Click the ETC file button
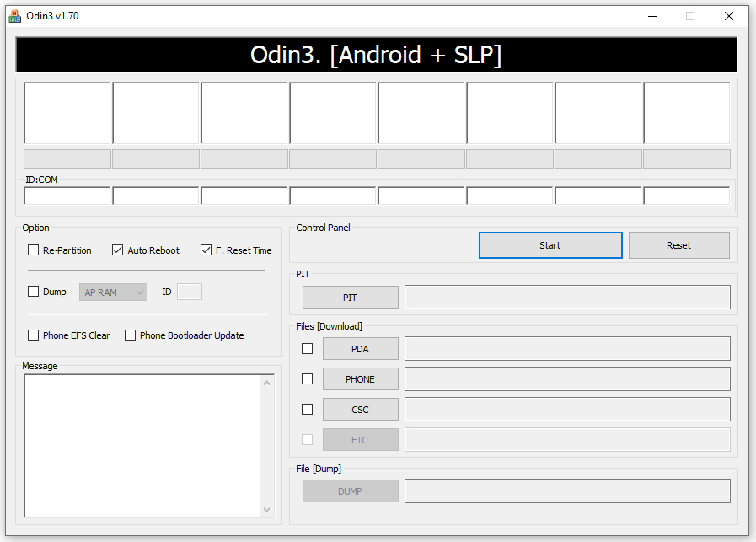The height and width of the screenshot is (542, 756). (x=360, y=440)
